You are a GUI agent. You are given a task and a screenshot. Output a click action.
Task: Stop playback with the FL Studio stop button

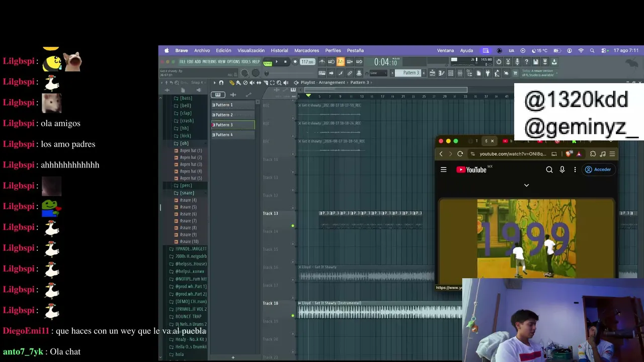(285, 62)
